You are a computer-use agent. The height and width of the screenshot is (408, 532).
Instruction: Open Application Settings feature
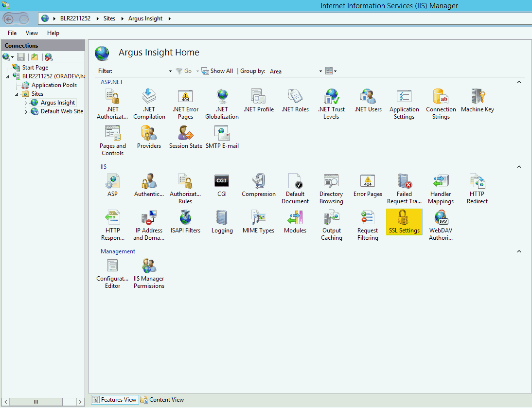coord(404,104)
